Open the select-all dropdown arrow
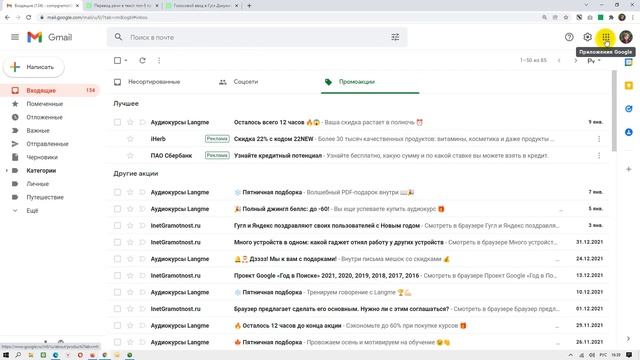 126,60
